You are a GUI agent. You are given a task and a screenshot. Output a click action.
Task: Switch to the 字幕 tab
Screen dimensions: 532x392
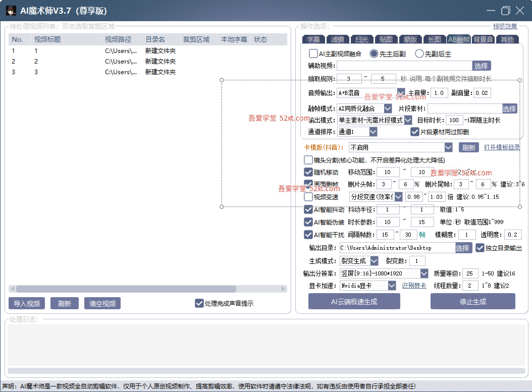tap(313, 39)
